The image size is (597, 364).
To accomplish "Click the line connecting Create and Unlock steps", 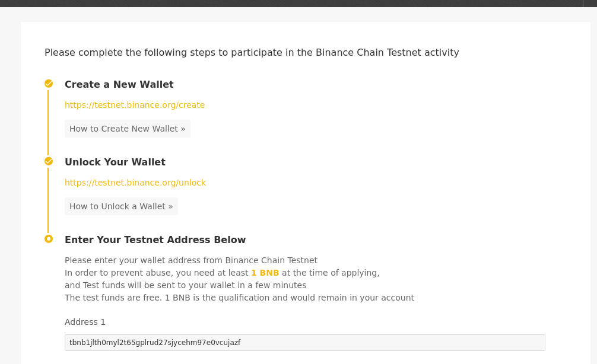I will (x=48, y=122).
